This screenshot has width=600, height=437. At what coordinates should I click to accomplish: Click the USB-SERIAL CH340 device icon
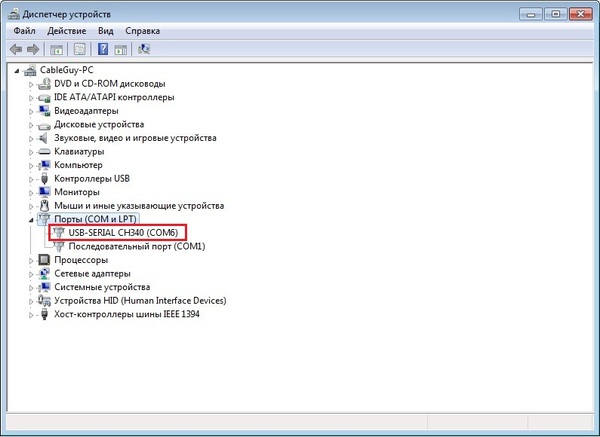tap(59, 232)
